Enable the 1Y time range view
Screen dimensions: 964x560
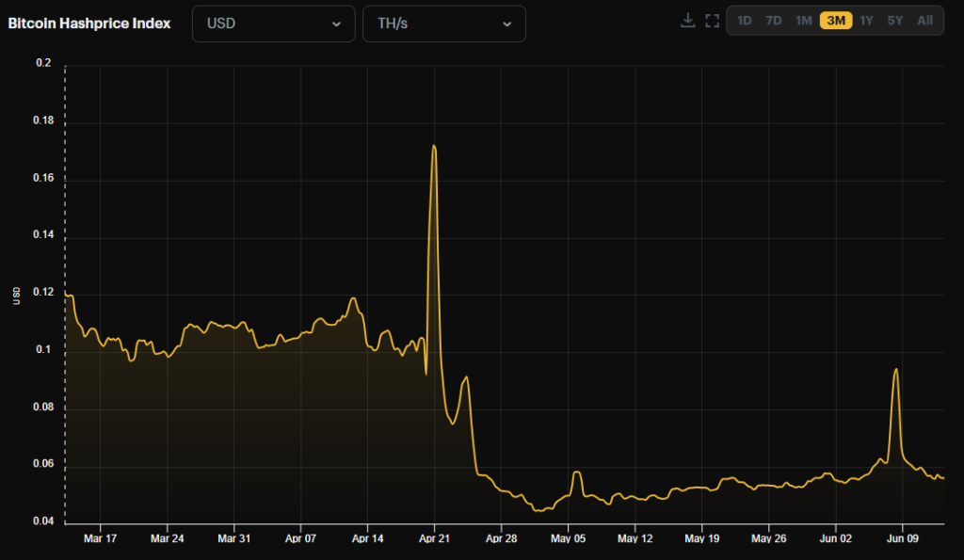pos(866,20)
